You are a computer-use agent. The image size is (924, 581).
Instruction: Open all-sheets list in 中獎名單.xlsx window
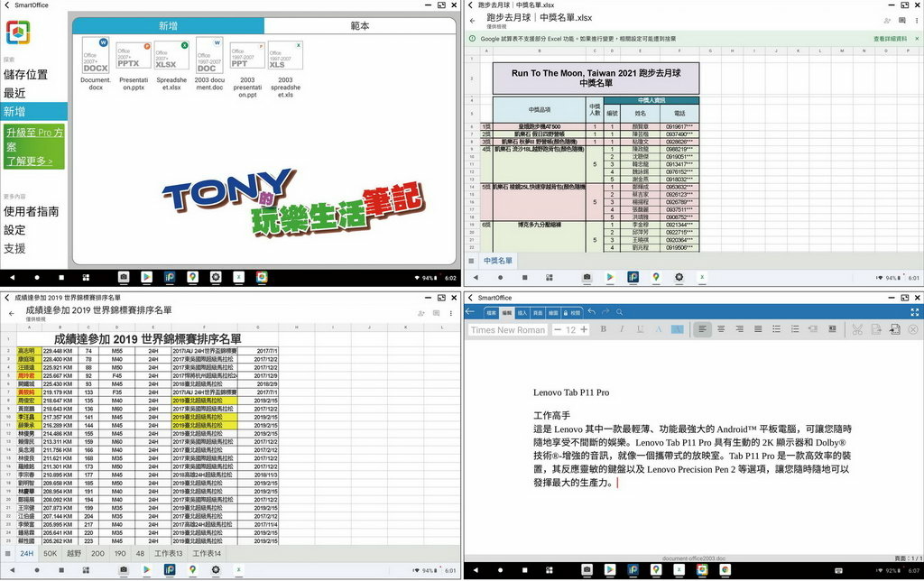471,261
